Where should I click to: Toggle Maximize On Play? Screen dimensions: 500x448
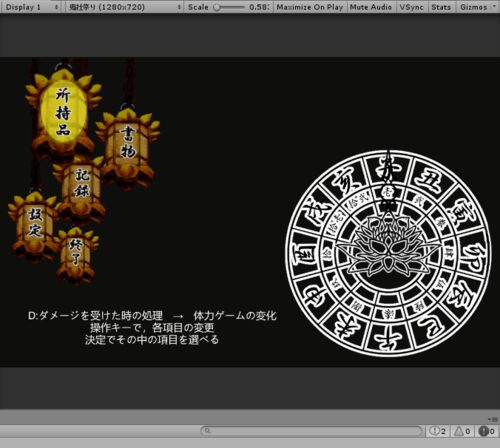[310, 7]
